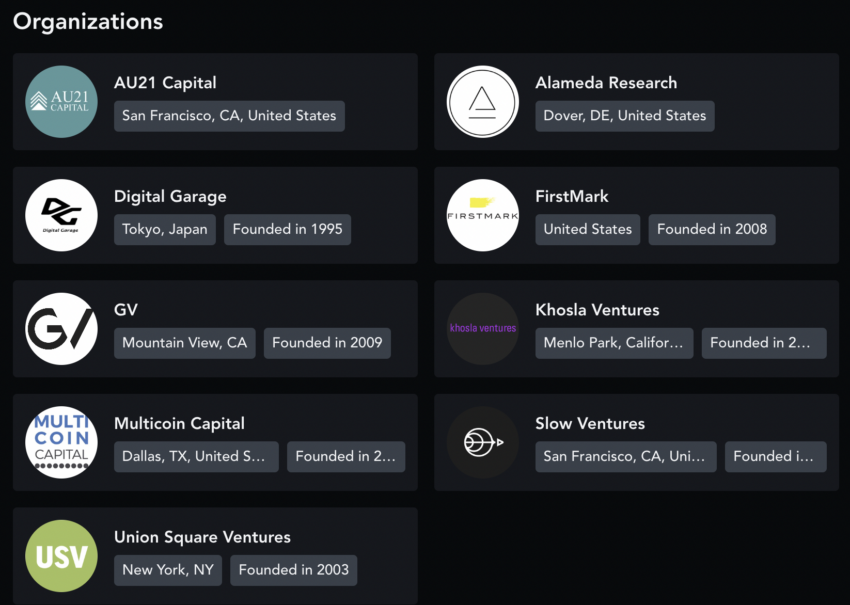Select the Dover, DE location tag
The image size is (850, 605).
click(x=625, y=116)
